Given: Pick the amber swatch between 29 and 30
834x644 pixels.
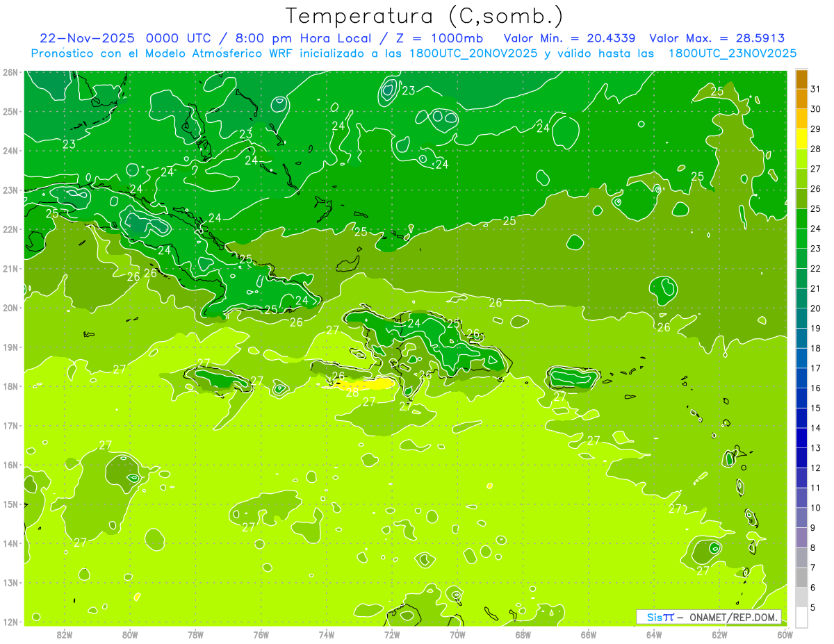Looking at the screenshot, I should coord(801,119).
